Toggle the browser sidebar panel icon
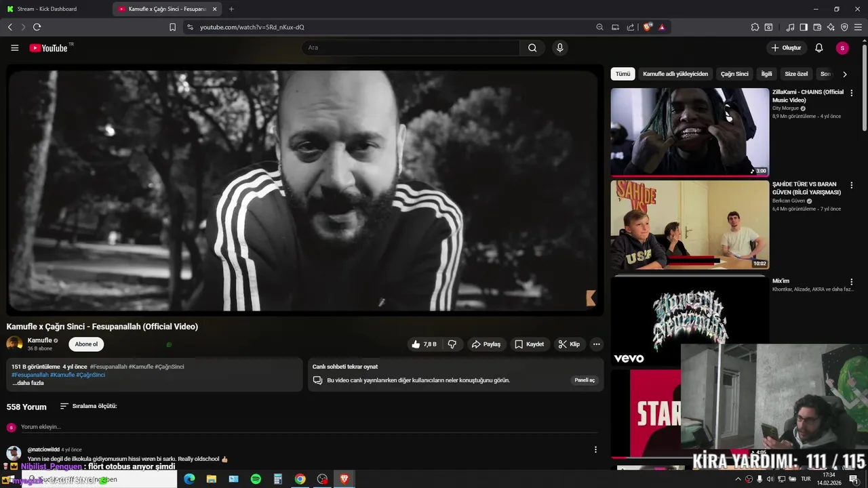 (x=804, y=27)
